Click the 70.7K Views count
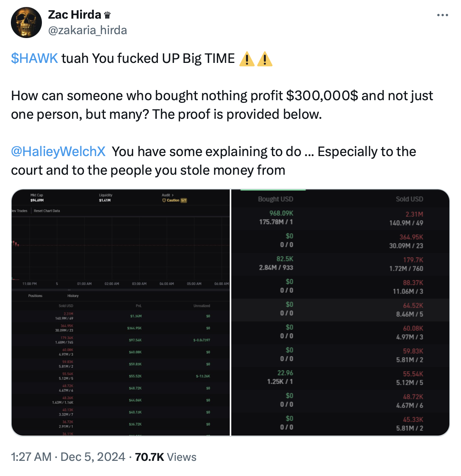 coord(166,457)
